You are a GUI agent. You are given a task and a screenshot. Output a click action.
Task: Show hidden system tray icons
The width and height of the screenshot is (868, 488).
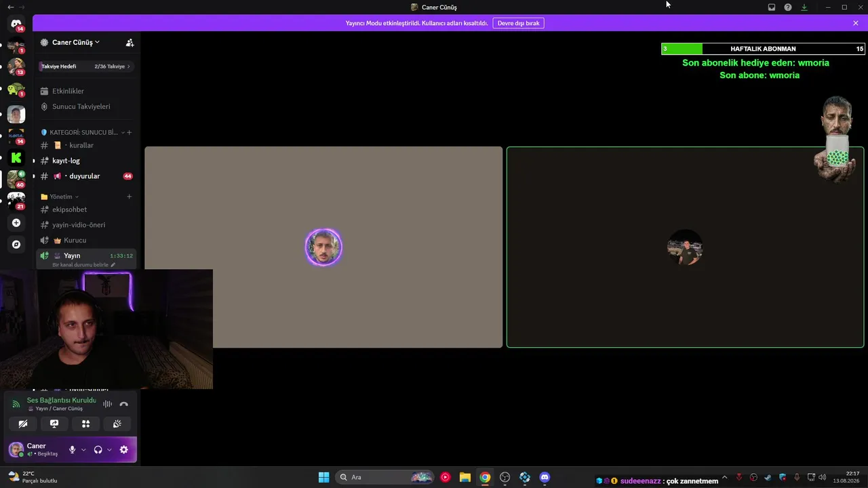pos(724,477)
